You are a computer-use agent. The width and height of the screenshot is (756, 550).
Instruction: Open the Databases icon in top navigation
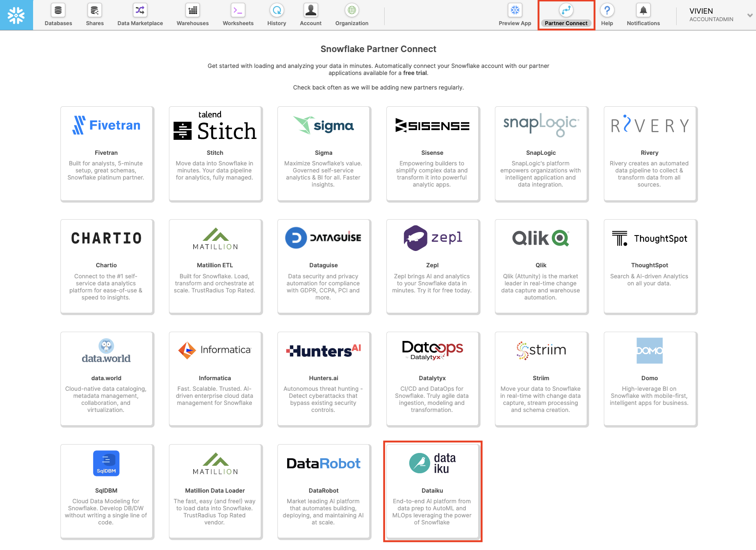pyautogui.click(x=58, y=15)
